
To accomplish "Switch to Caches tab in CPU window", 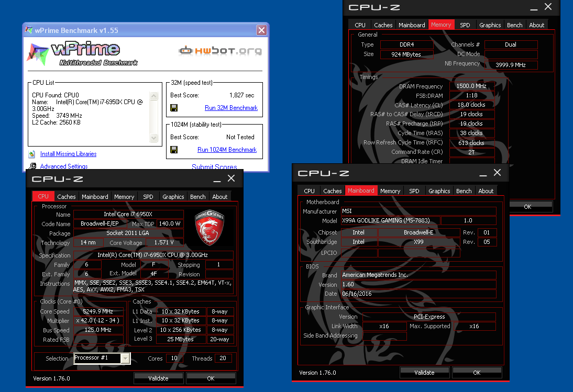I will [67, 196].
